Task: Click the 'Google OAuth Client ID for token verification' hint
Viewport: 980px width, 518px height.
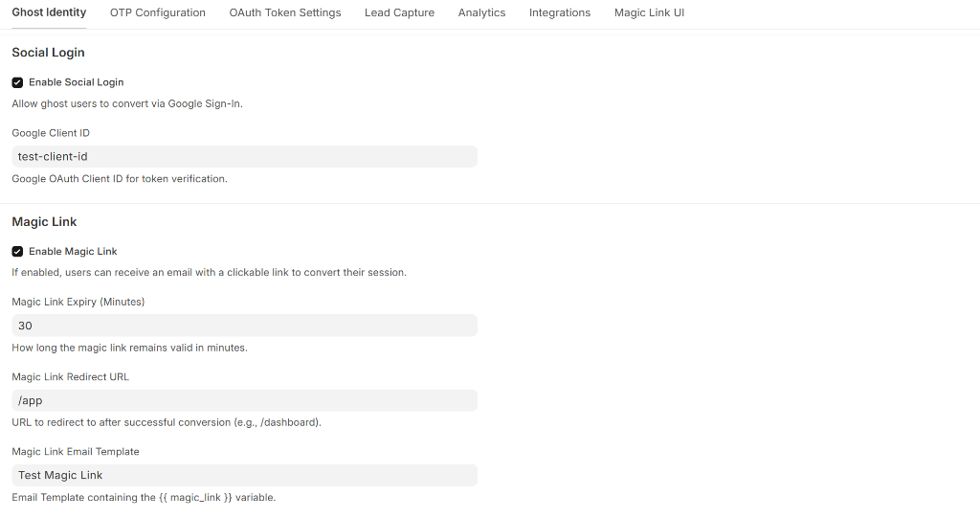Action: coord(120,179)
